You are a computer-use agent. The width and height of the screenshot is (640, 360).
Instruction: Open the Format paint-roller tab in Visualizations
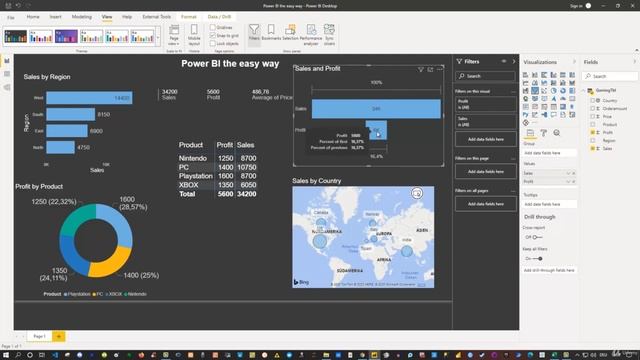(x=543, y=133)
